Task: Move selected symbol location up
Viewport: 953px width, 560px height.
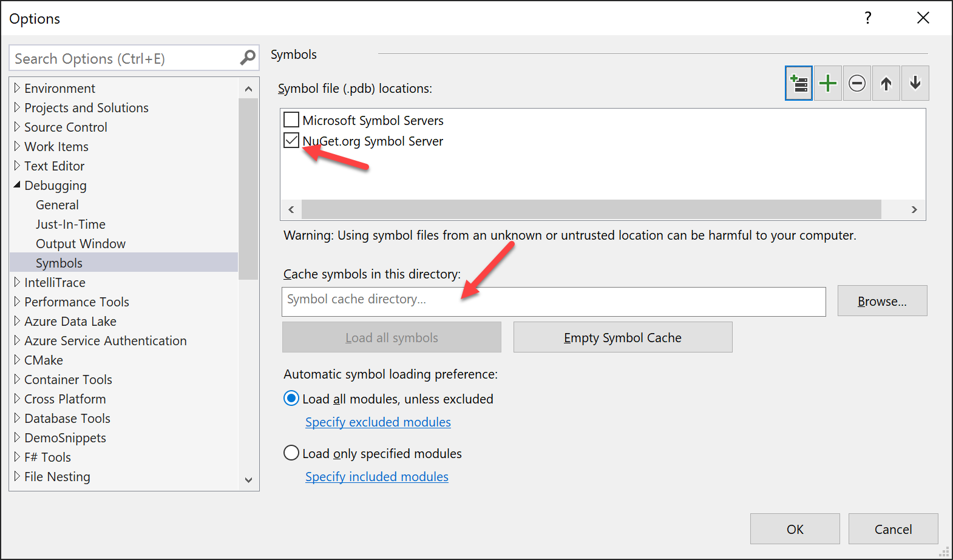Action: [886, 84]
